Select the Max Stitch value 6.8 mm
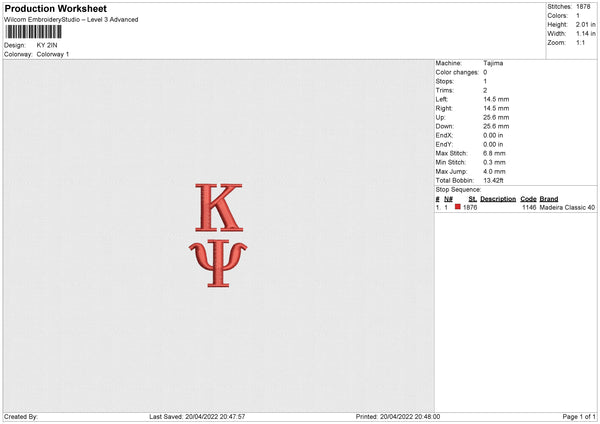 tap(494, 153)
